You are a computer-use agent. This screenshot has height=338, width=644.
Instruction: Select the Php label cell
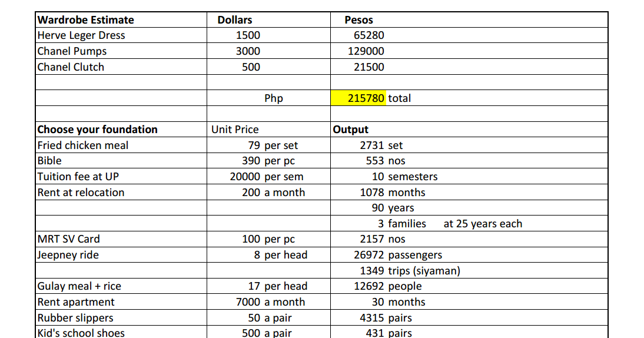(268, 98)
